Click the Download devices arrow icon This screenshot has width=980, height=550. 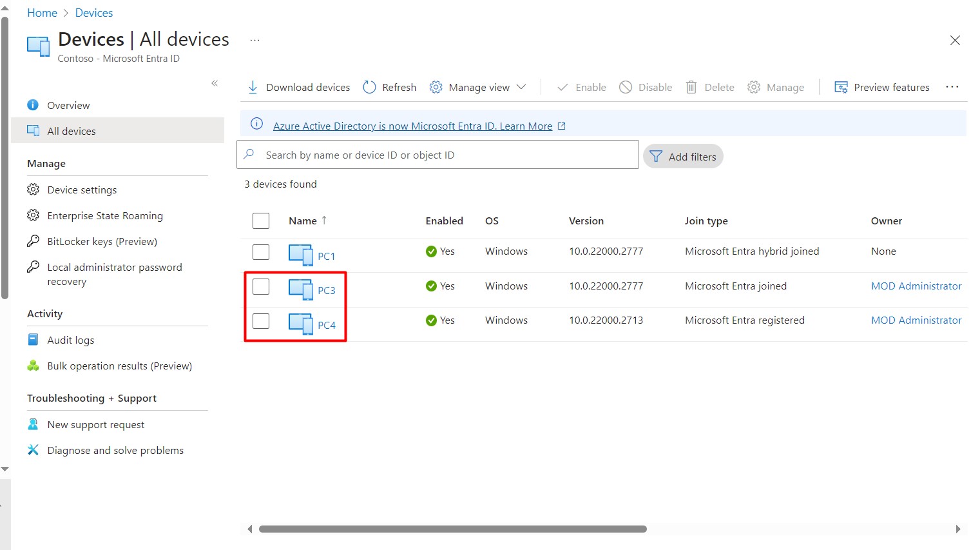[253, 87]
